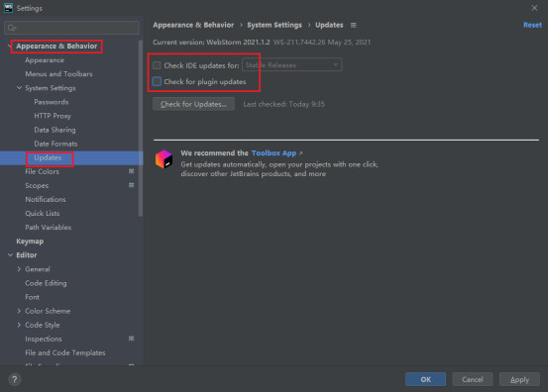
Task: Click the Cancel button
Action: click(472, 379)
